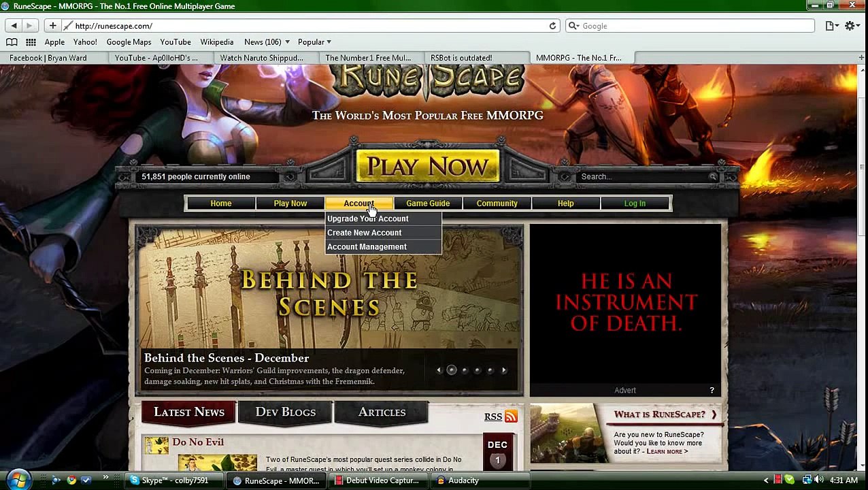The image size is (868, 490).
Task: Switch to the Articles tab
Action: tap(382, 412)
